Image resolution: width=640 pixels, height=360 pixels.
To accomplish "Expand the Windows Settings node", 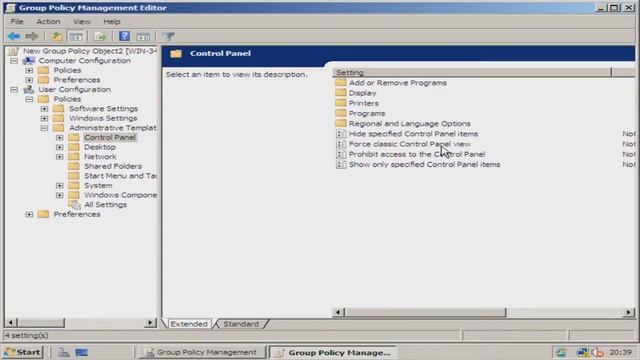I will [x=44, y=118].
